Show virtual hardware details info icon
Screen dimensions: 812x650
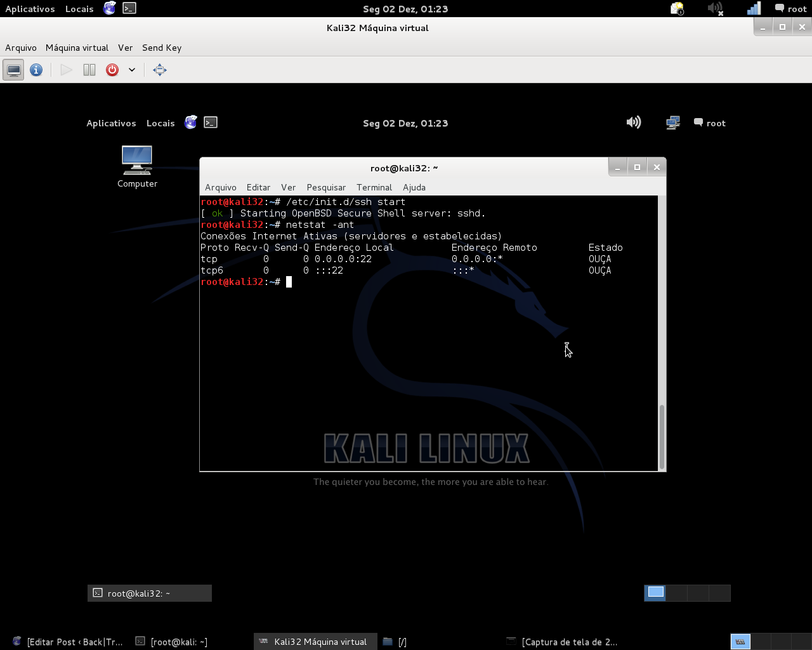pos(36,70)
